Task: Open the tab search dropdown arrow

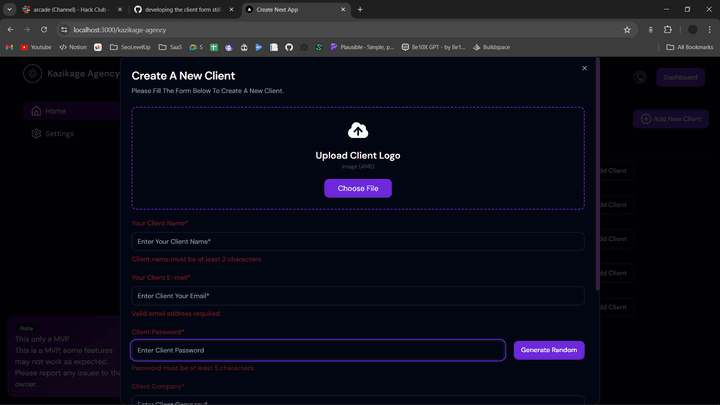Action: pos(9,10)
